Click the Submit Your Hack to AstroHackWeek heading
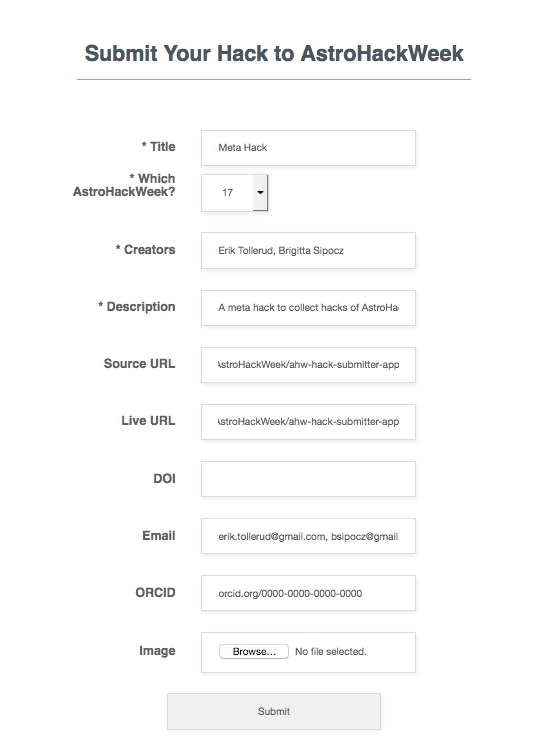Image resolution: width=547 pixels, height=748 pixels. click(274, 53)
